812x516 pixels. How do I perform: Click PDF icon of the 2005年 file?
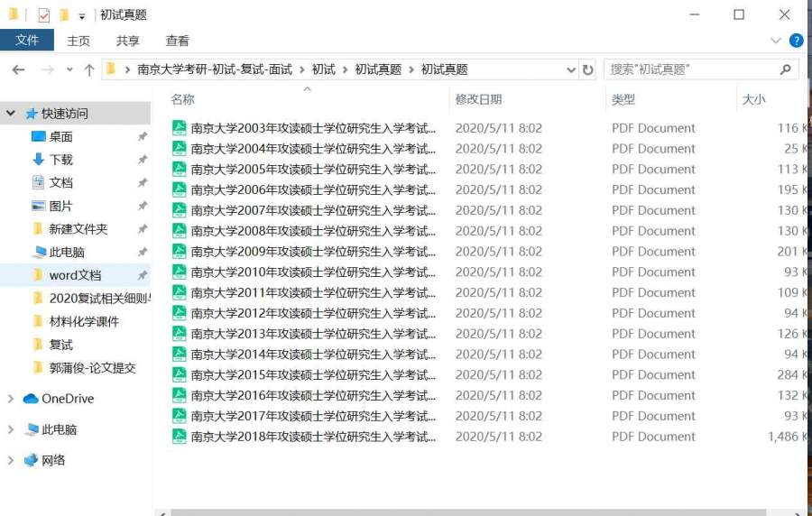click(x=180, y=170)
